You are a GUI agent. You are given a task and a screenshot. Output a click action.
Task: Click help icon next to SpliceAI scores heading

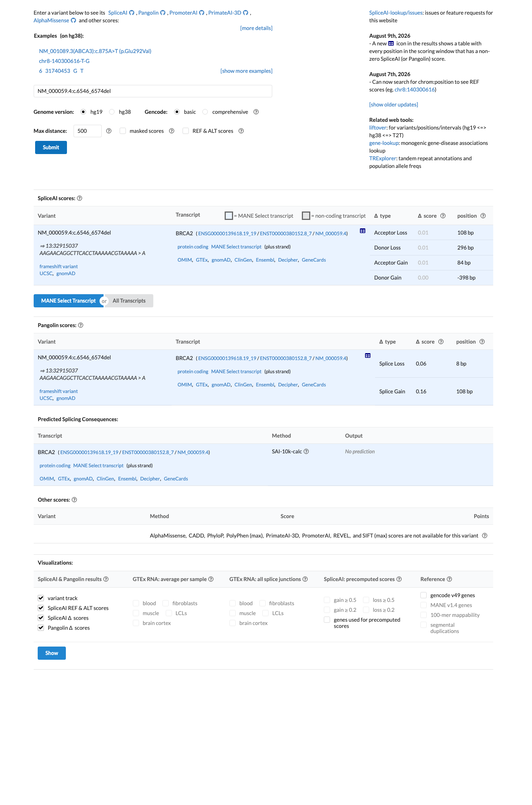79,198
